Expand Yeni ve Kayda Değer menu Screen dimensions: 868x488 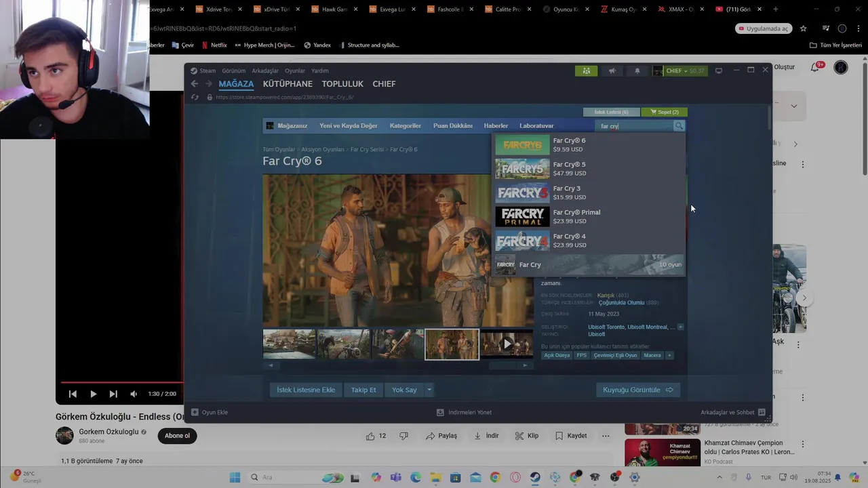349,125
